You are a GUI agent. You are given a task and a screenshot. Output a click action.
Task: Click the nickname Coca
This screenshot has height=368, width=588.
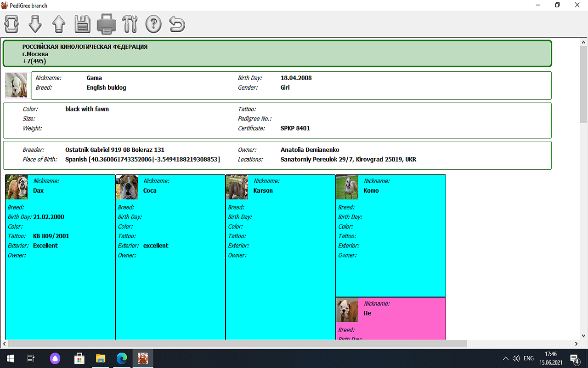coord(150,190)
